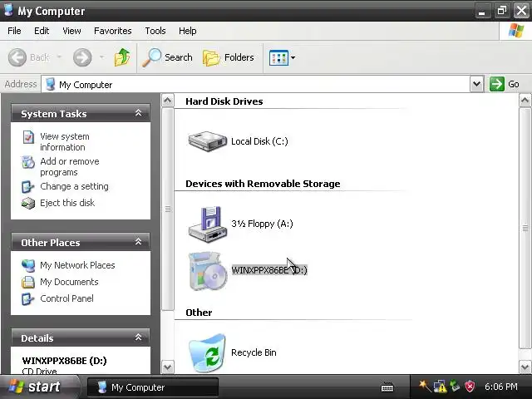
Task: Click the My Documents folder icon
Action: [x=27, y=283]
